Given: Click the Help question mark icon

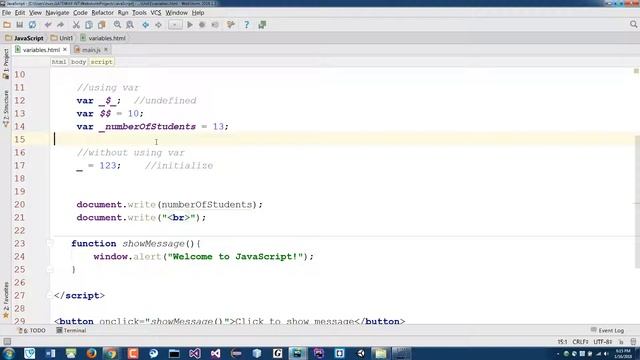Looking at the screenshot, I should (x=246, y=25).
